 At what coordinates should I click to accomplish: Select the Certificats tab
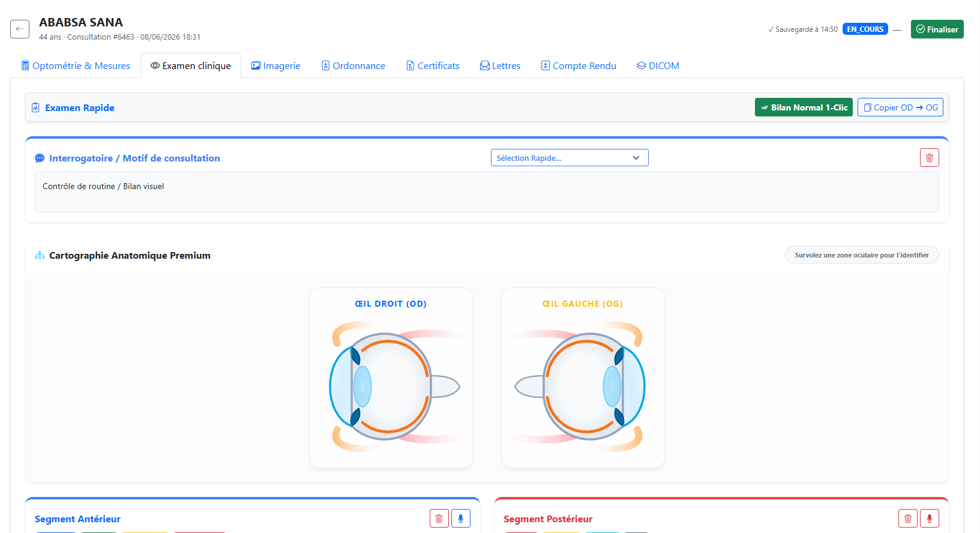click(x=433, y=65)
